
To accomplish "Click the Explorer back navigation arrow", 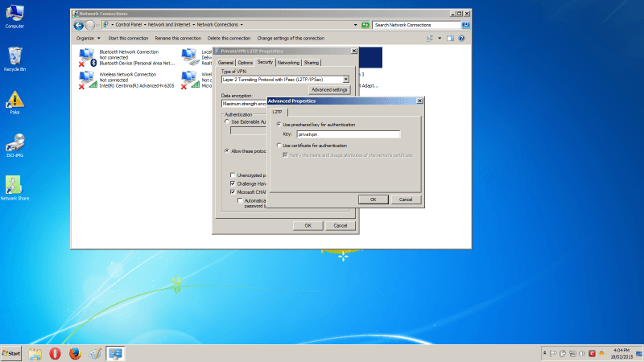I will tap(79, 25).
